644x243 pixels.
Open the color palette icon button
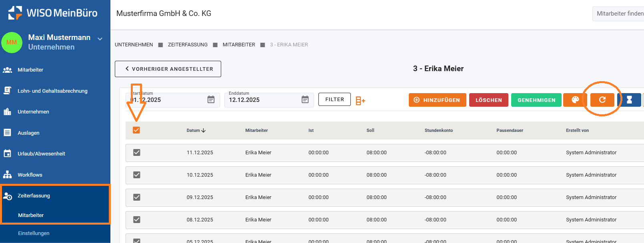[x=575, y=100]
